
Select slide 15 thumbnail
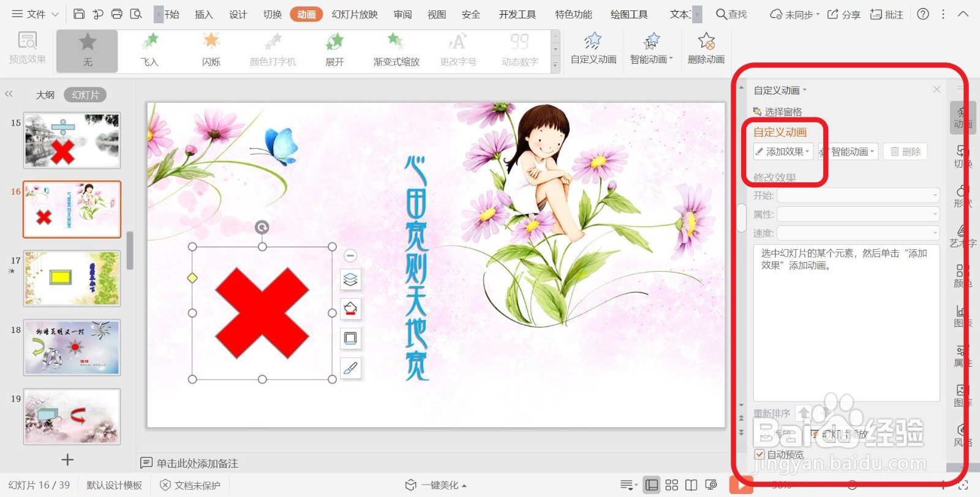[72, 140]
